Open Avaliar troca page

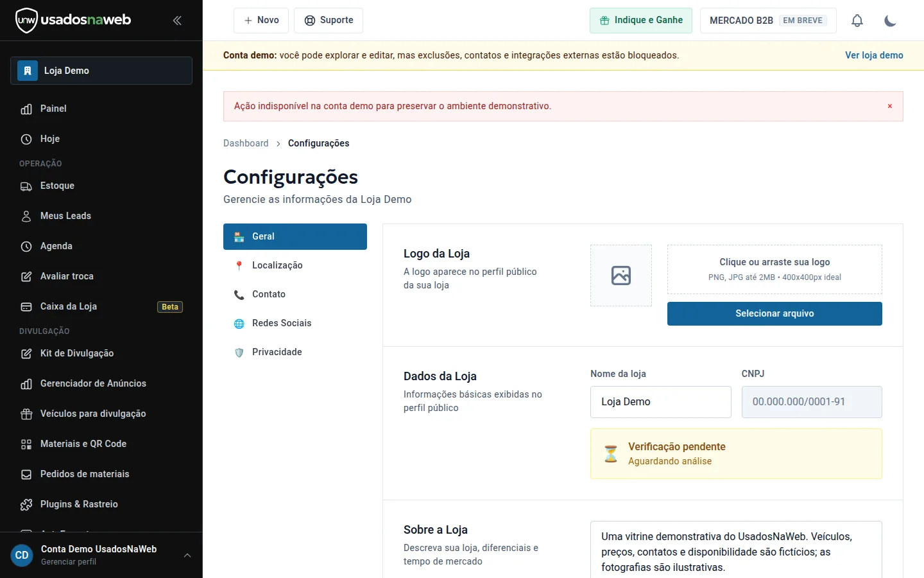click(x=101, y=276)
